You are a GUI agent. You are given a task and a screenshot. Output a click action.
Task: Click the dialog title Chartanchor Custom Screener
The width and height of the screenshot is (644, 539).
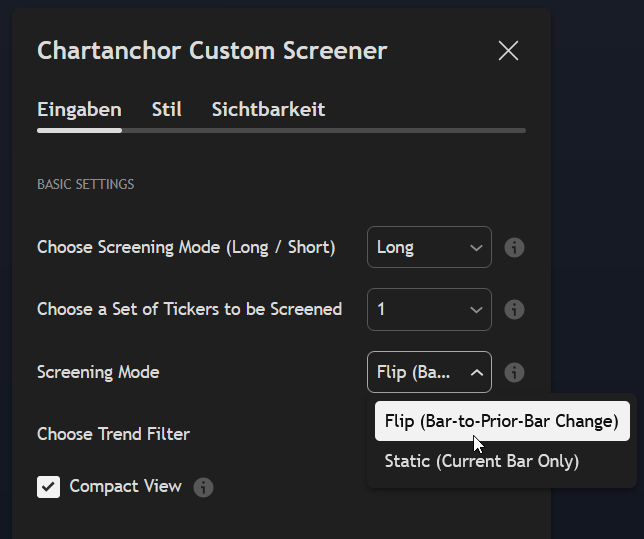pyautogui.click(x=212, y=51)
